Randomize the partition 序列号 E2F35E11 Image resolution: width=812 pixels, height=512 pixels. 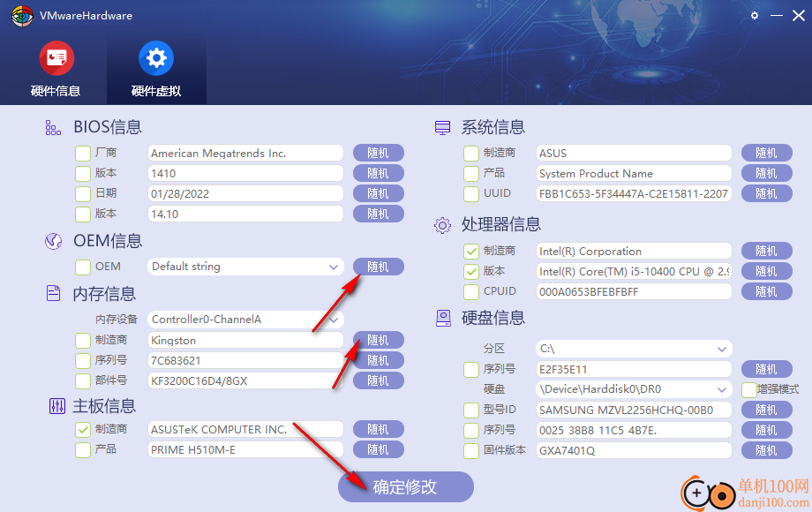766,369
